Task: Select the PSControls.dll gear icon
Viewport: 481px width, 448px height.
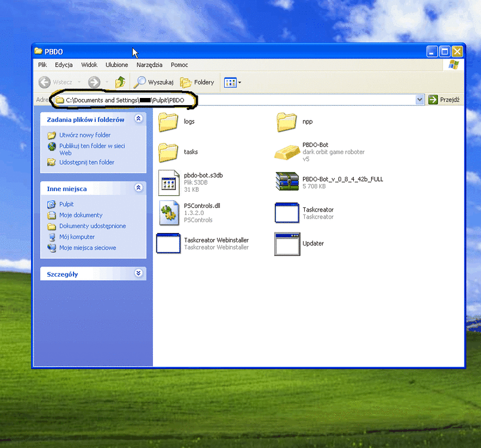Action: coord(169,213)
